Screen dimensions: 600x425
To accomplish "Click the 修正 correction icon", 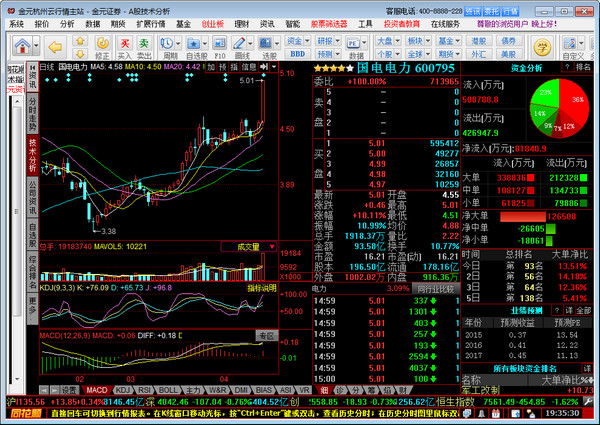I will coord(102,42).
